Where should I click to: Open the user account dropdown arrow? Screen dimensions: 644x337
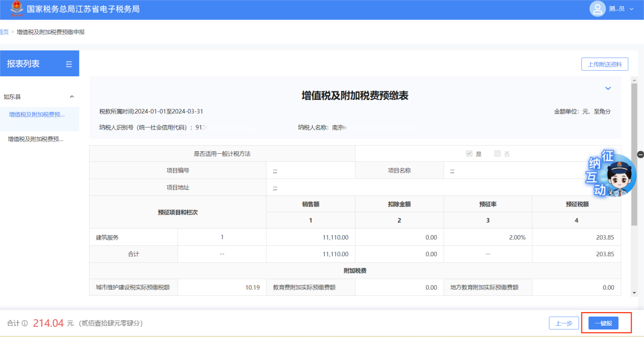632,9
